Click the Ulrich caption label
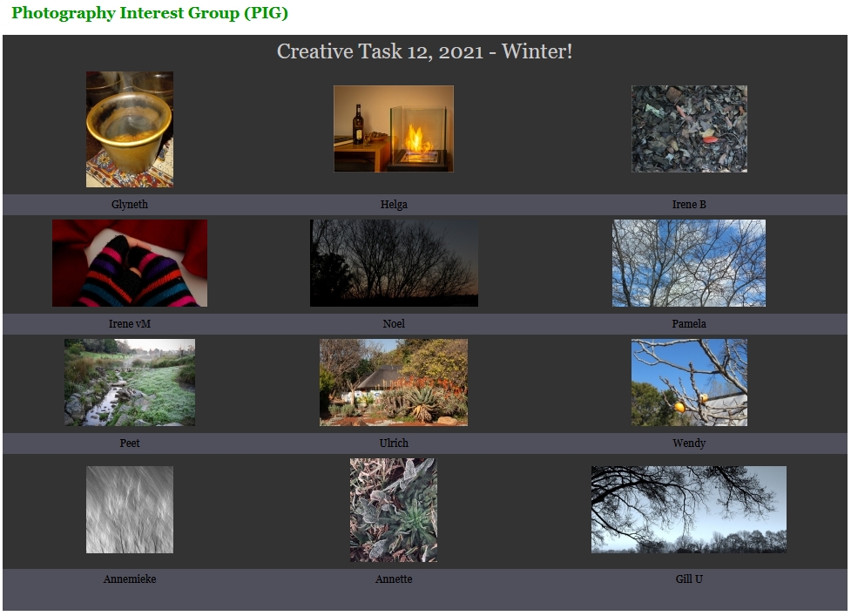 (394, 443)
